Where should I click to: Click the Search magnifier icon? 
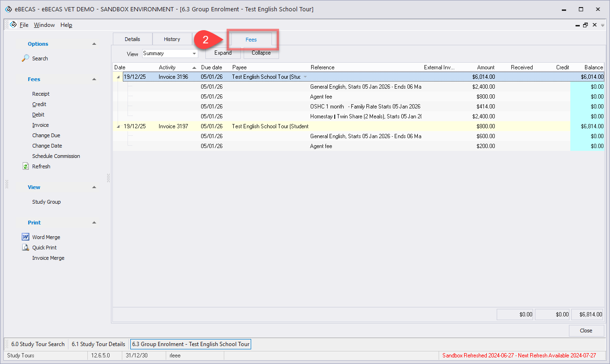pyautogui.click(x=25, y=58)
